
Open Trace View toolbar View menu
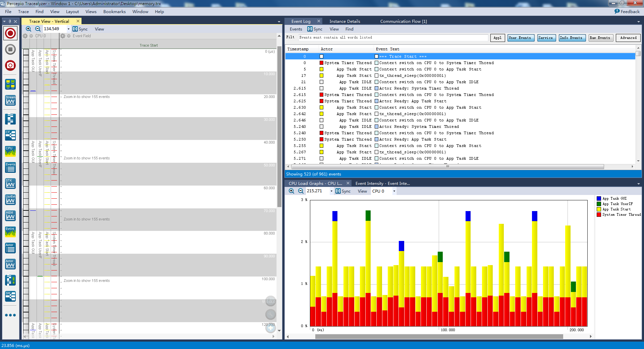(99, 29)
